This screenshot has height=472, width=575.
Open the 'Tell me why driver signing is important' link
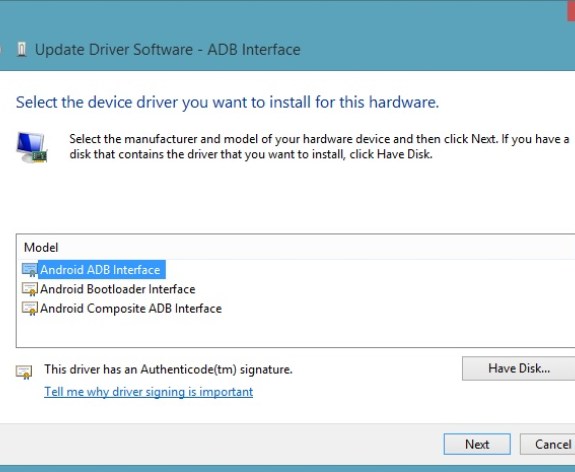[x=149, y=392]
